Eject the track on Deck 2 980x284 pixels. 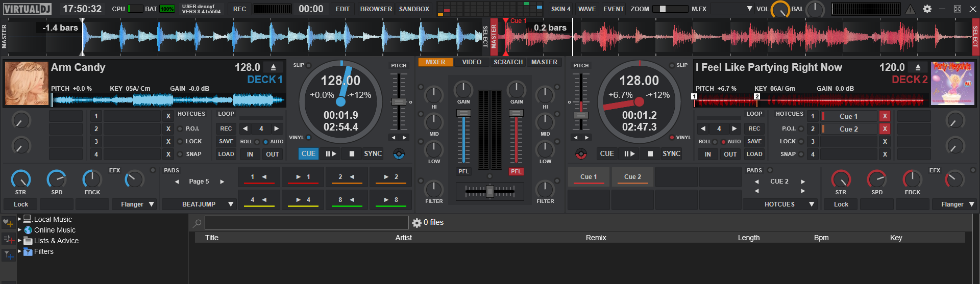918,67
